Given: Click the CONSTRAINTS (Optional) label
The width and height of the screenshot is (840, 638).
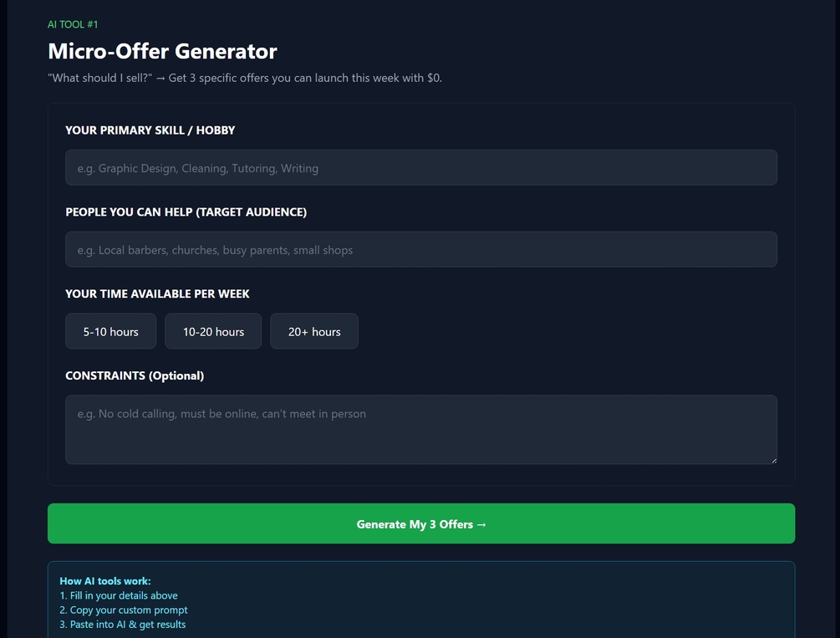Looking at the screenshot, I should pos(135,376).
